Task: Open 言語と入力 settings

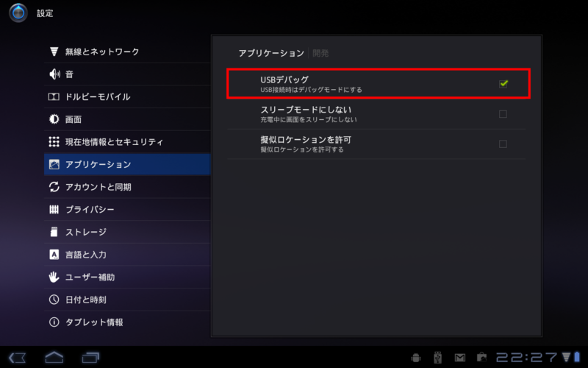Action: 127,254
